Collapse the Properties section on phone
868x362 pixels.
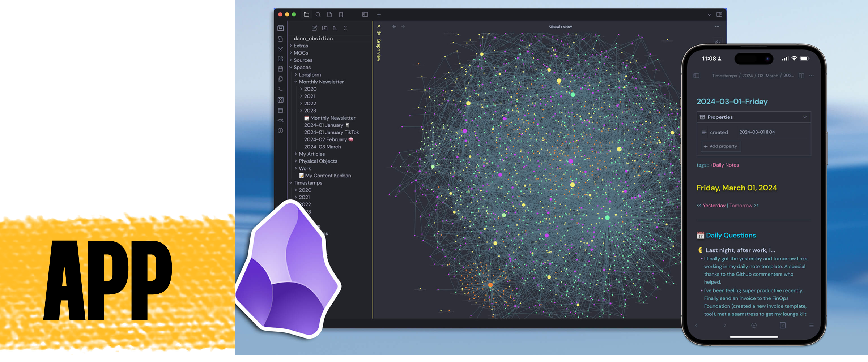click(x=805, y=117)
